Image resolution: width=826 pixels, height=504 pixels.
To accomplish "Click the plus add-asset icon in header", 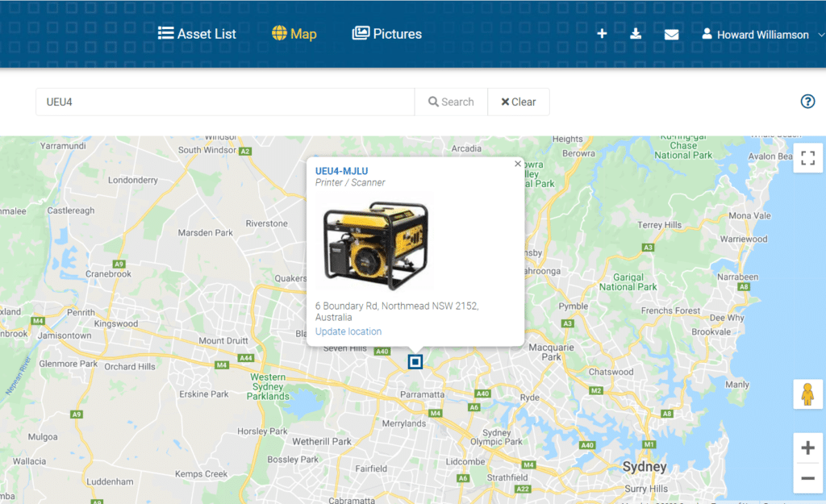I will point(602,34).
